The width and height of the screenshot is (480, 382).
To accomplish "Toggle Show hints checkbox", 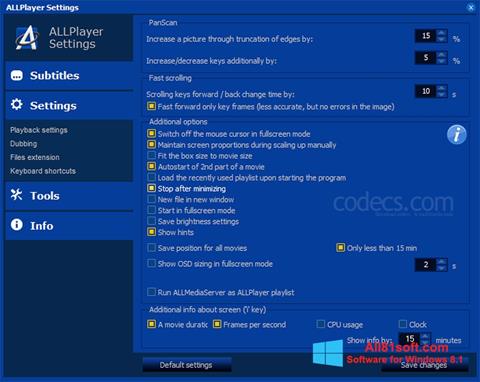I will click(x=151, y=232).
